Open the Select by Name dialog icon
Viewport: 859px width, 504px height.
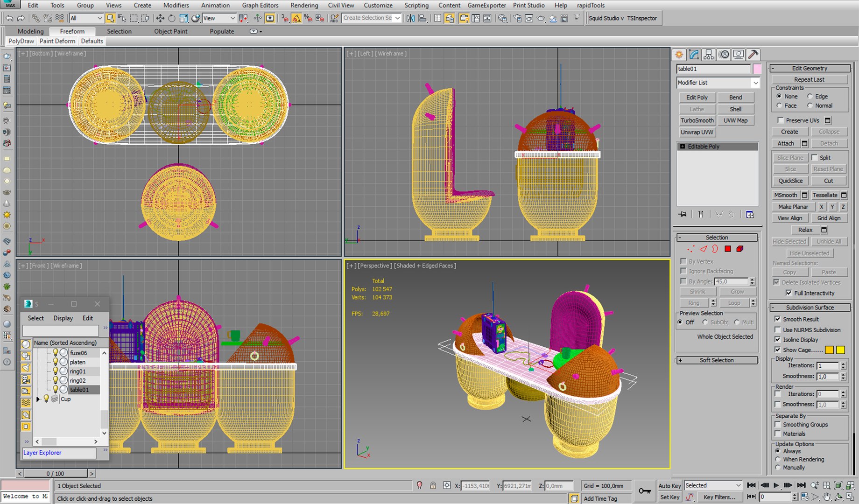(x=122, y=18)
